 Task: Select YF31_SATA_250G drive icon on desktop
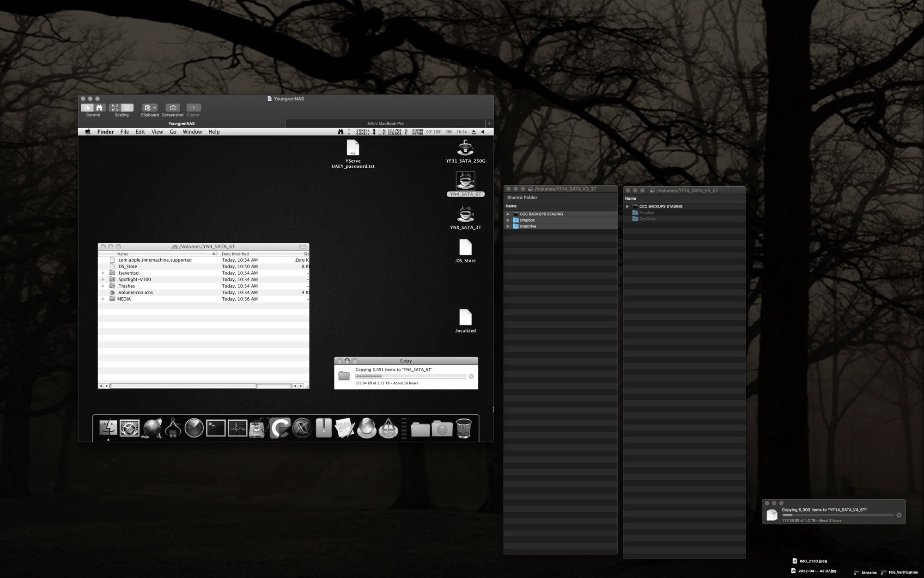[465, 149]
